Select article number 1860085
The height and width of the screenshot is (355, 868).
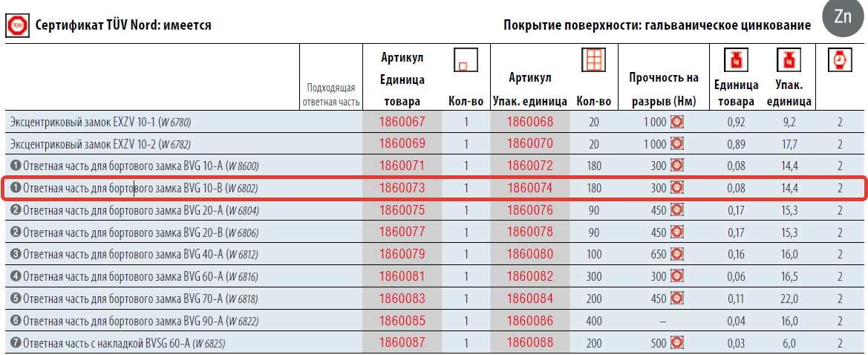click(x=402, y=321)
